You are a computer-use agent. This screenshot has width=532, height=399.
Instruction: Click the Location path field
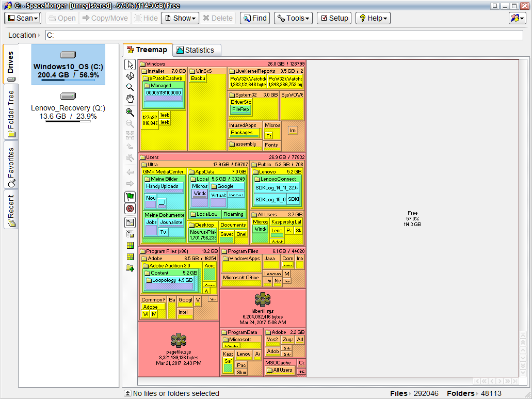pos(284,35)
